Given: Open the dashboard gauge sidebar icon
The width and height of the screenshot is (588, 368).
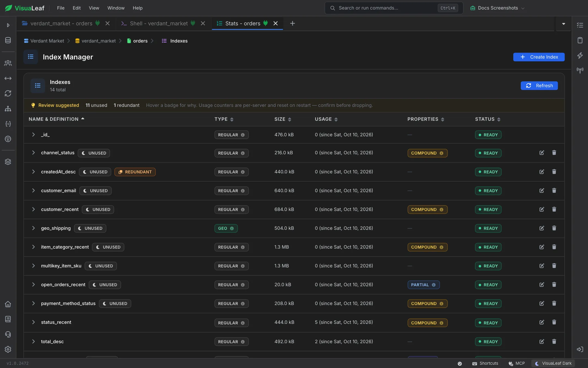Looking at the screenshot, I should coord(8,139).
